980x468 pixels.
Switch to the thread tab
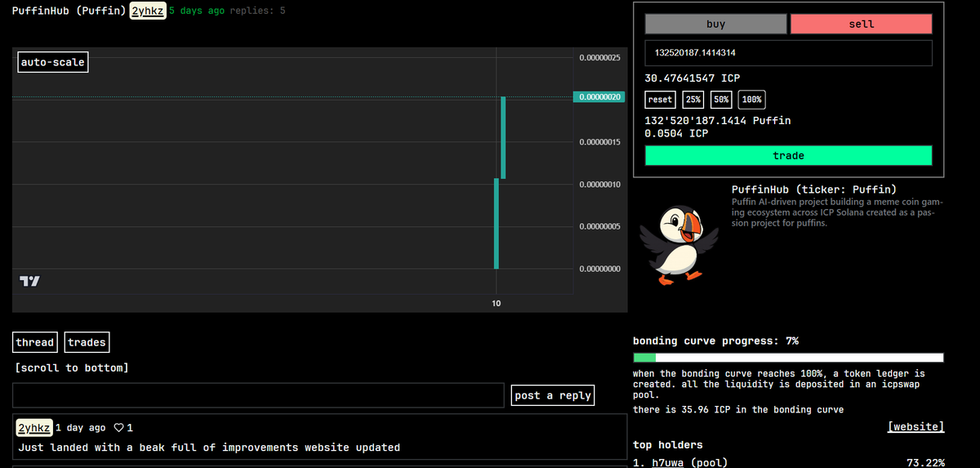[x=35, y=342]
